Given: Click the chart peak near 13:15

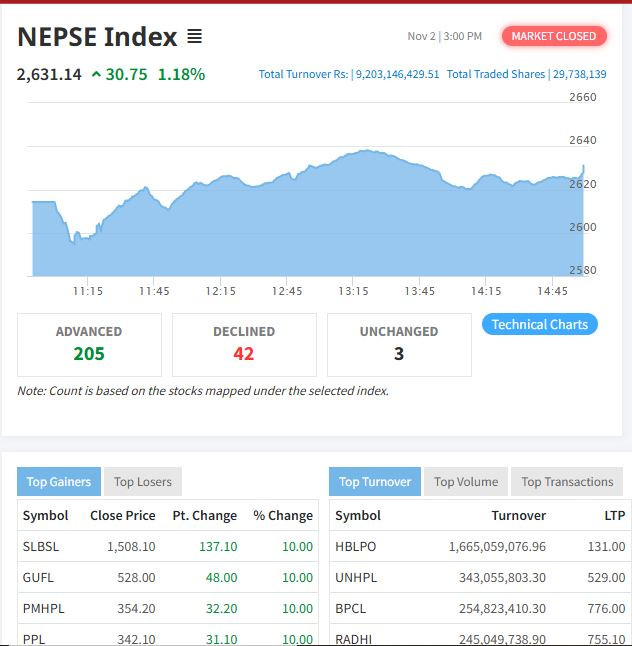Looking at the screenshot, I should tap(366, 151).
